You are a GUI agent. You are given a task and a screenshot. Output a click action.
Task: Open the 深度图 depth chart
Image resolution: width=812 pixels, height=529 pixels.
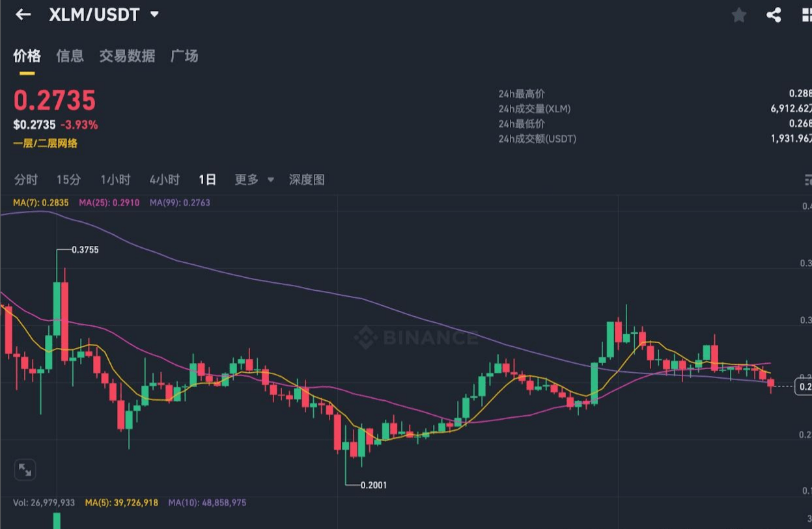click(x=307, y=180)
